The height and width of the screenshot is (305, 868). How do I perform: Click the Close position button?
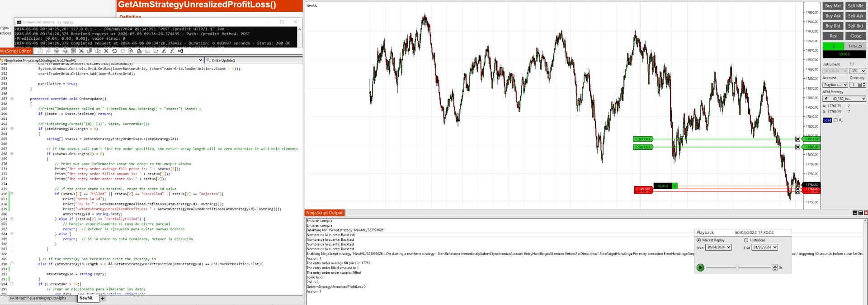pyautogui.click(x=855, y=36)
